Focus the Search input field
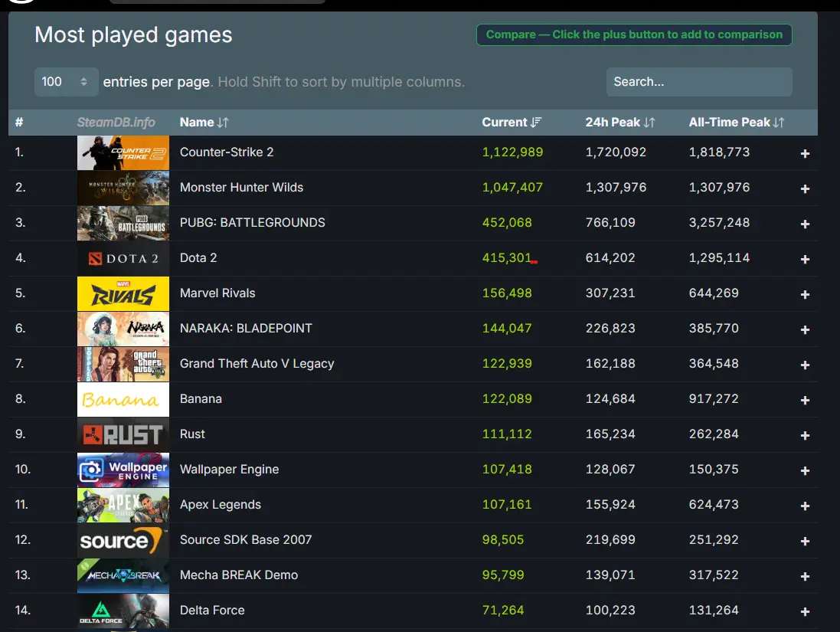 699,82
